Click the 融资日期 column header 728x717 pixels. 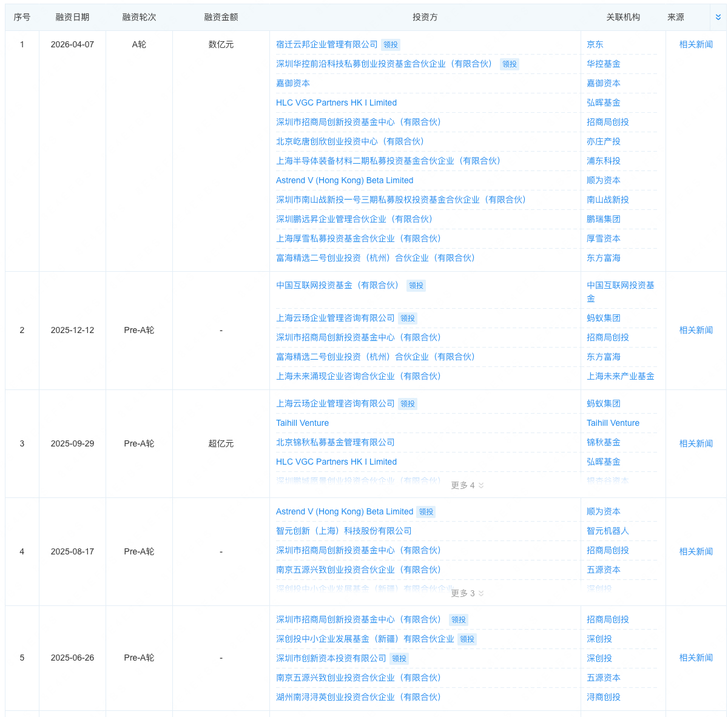pyautogui.click(x=72, y=18)
